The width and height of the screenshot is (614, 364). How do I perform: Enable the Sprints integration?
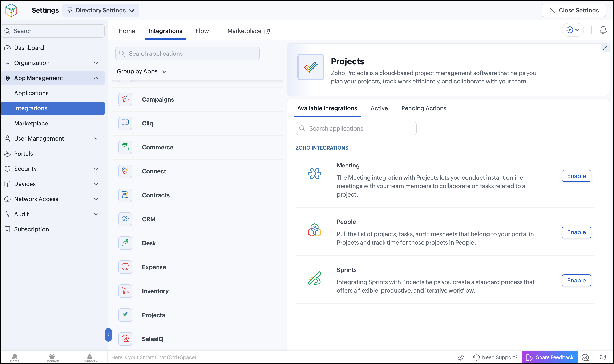(x=576, y=280)
